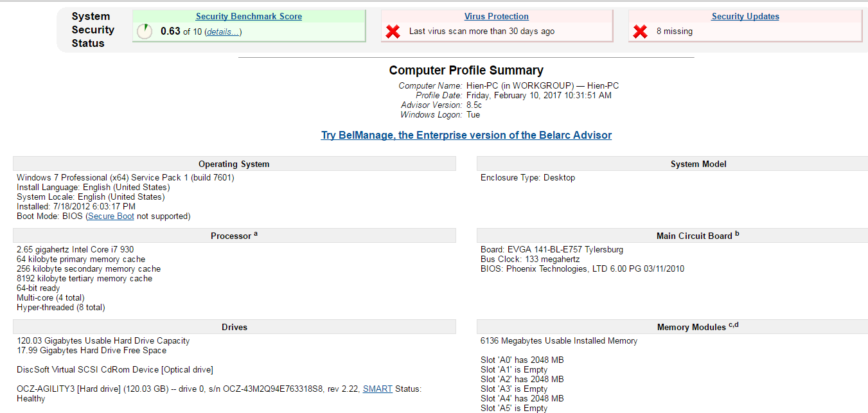This screenshot has width=868, height=413.
Task: Click the Windows Logon value Tue
Action: 473,114
